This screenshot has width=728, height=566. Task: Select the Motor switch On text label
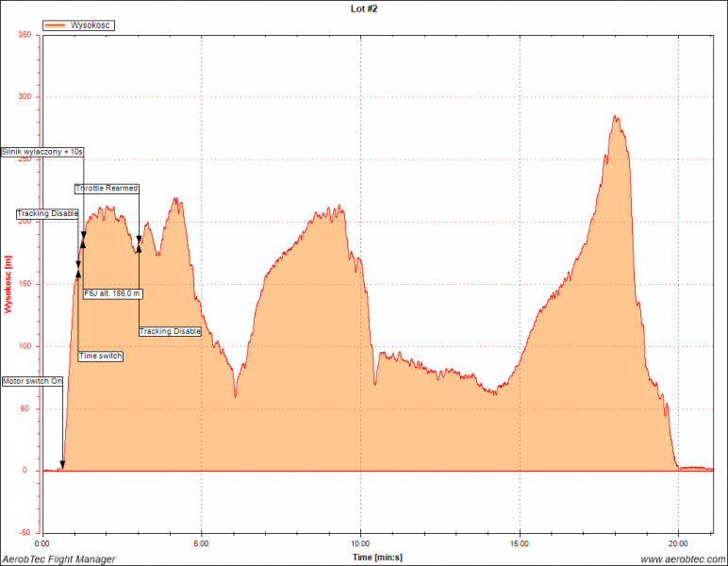[32, 381]
